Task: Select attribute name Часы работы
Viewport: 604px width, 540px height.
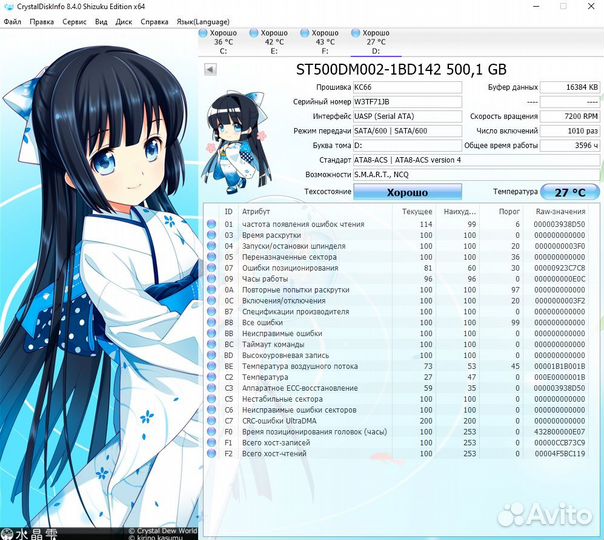Action: click(x=265, y=278)
